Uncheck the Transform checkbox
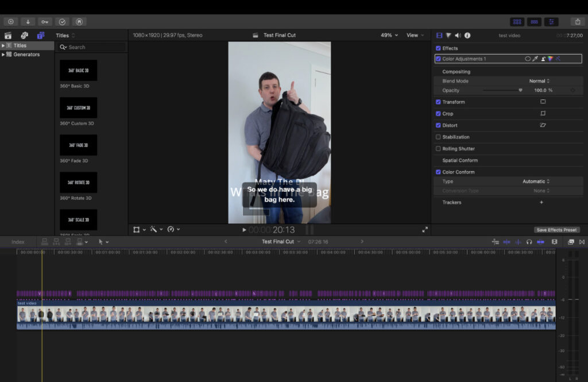This screenshot has height=382, width=588. click(438, 102)
